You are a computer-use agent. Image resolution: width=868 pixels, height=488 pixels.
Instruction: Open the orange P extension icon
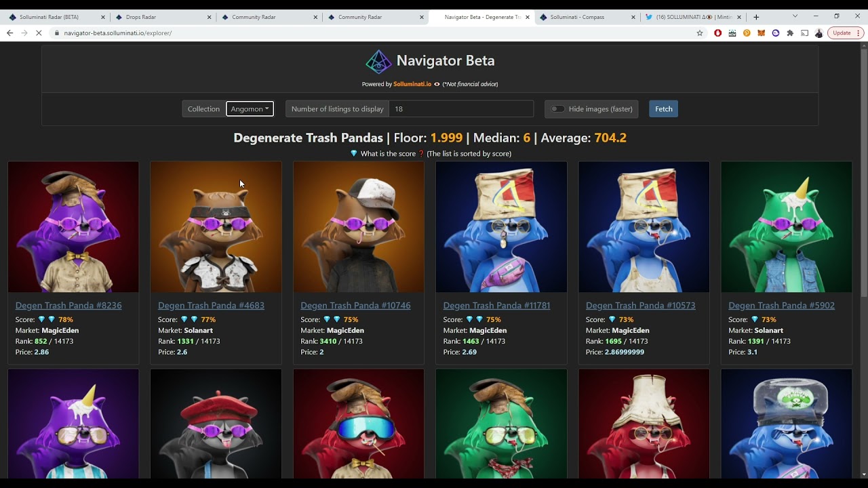click(x=747, y=33)
